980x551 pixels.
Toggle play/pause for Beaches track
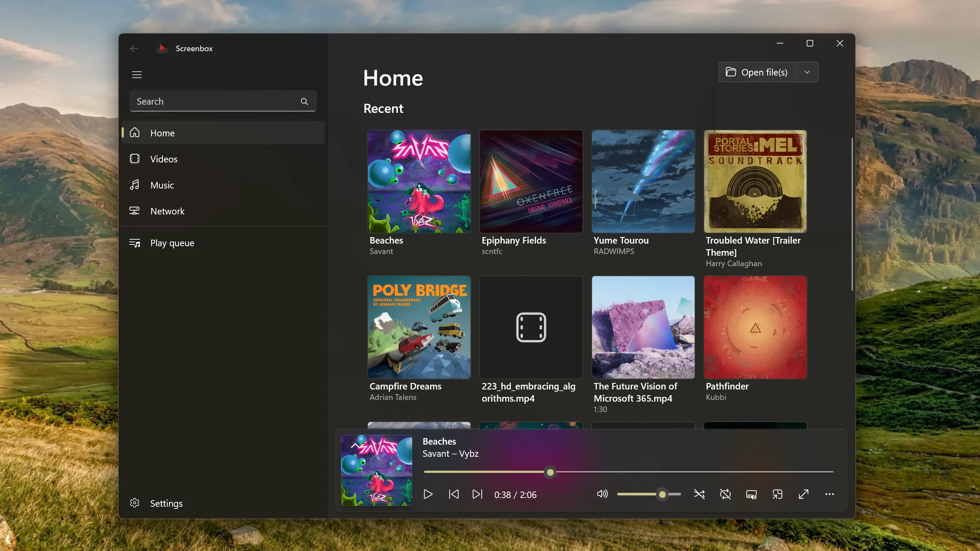pyautogui.click(x=428, y=494)
